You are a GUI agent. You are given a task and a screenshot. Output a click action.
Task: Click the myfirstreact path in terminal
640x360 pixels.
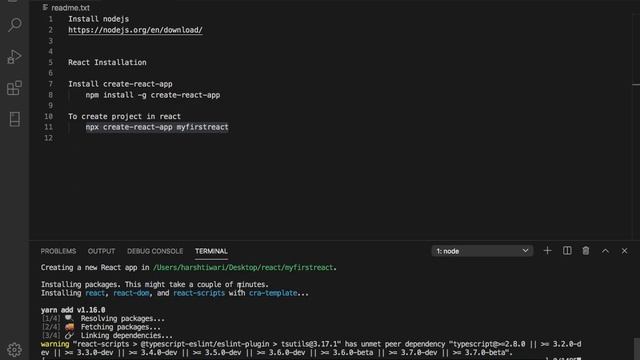pyautogui.click(x=243, y=267)
